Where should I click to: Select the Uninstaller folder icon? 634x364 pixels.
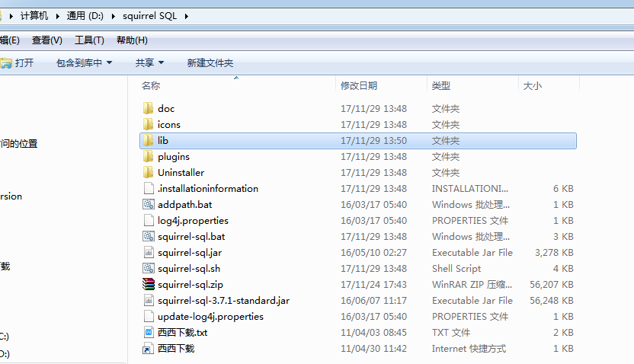click(149, 173)
